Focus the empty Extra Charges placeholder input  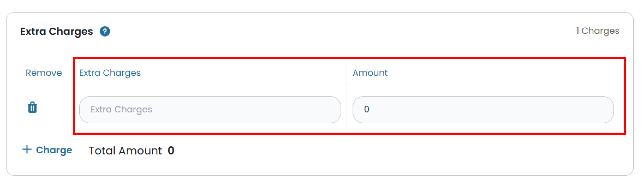pos(210,109)
